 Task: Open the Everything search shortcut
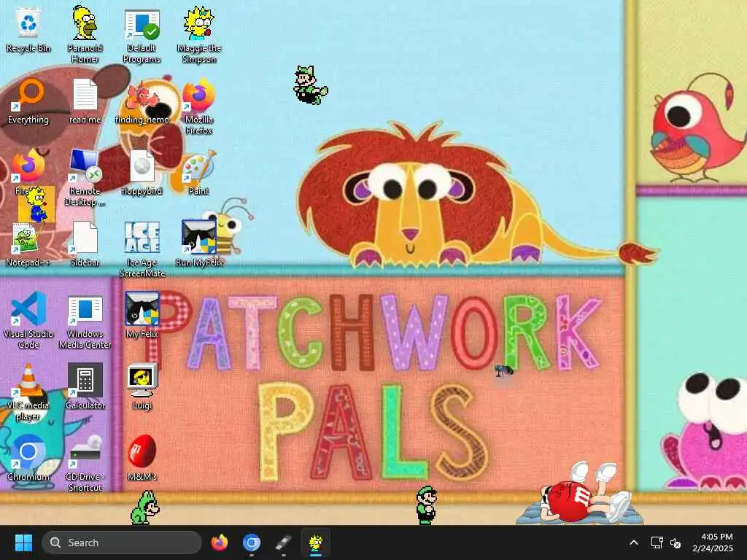28,101
